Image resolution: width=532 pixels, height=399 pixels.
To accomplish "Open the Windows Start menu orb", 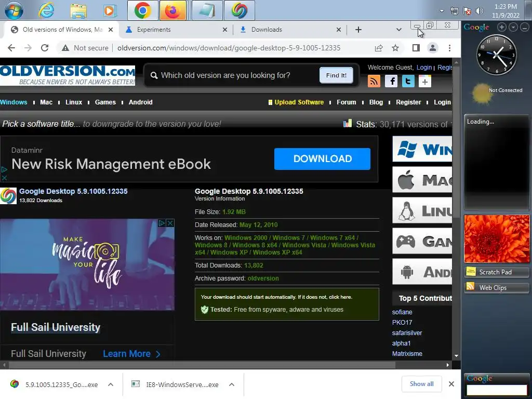I will pyautogui.click(x=14, y=10).
